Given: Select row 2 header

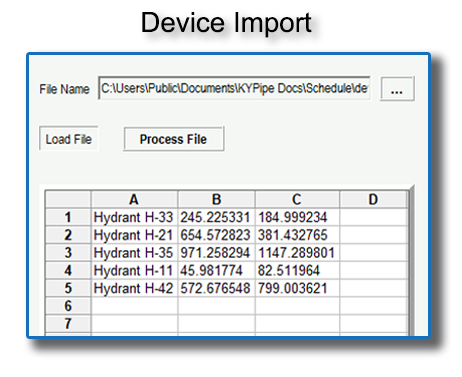Looking at the screenshot, I should pos(68,235).
